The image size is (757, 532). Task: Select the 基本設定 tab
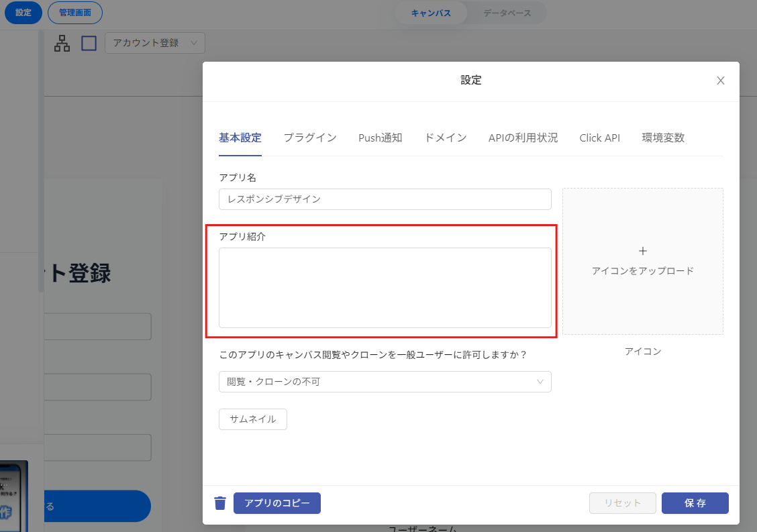240,138
